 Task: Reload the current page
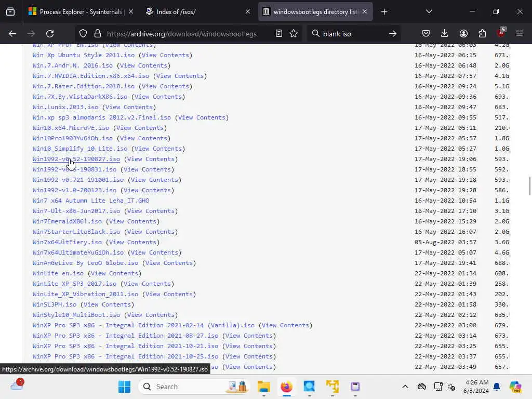[x=50, y=34]
